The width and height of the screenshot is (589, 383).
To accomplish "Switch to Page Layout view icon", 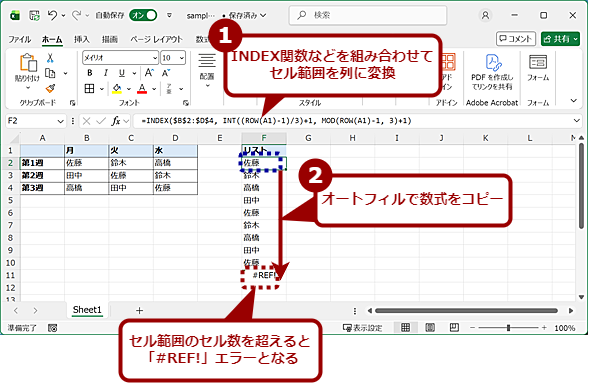I will [430, 328].
